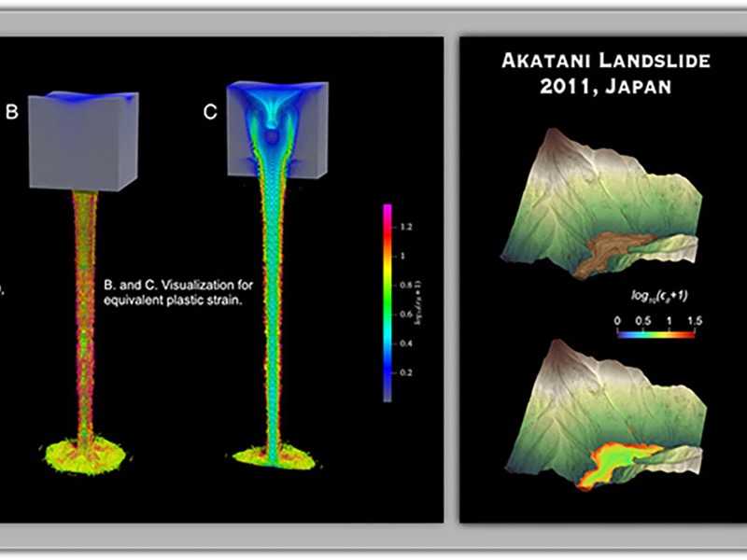Screen dimensions: 747x560
Task: Click the upper terrain landslide rendering
Action: pyautogui.click(x=601, y=203)
